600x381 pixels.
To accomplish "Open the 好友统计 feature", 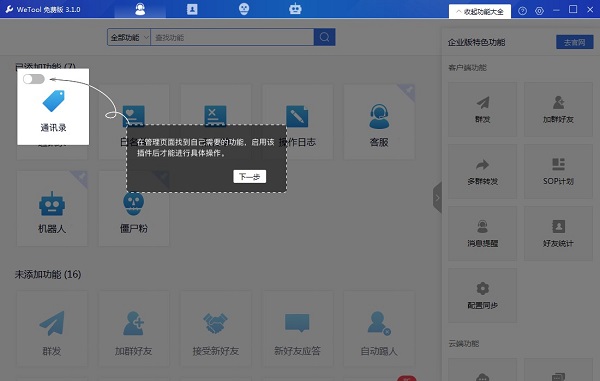I will [x=558, y=233].
